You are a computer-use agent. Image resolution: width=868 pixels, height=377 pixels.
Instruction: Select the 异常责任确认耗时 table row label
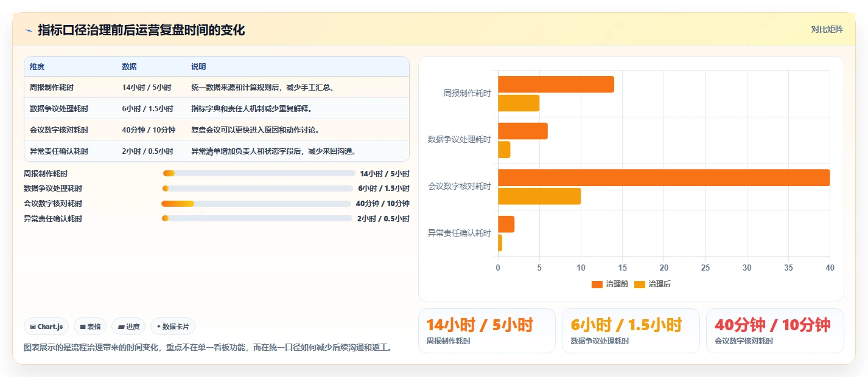coord(59,151)
